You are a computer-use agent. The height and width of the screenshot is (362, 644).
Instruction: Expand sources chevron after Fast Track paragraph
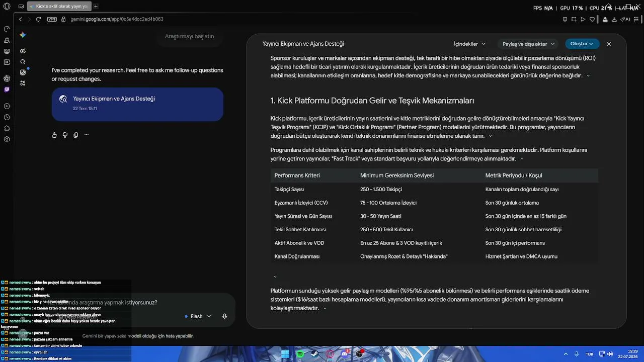coord(522,159)
